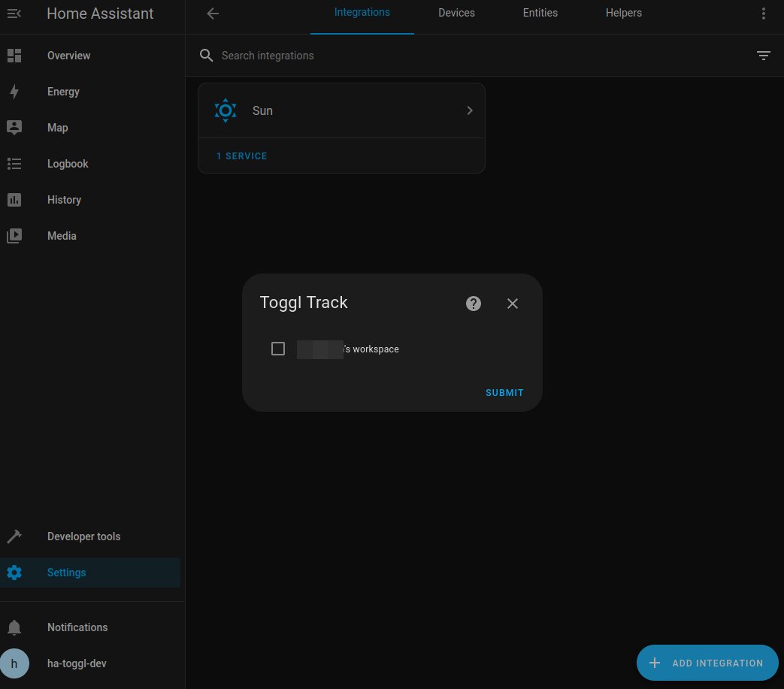The image size is (784, 689).
Task: Submit the Toggl Track workspace selection
Action: point(504,393)
